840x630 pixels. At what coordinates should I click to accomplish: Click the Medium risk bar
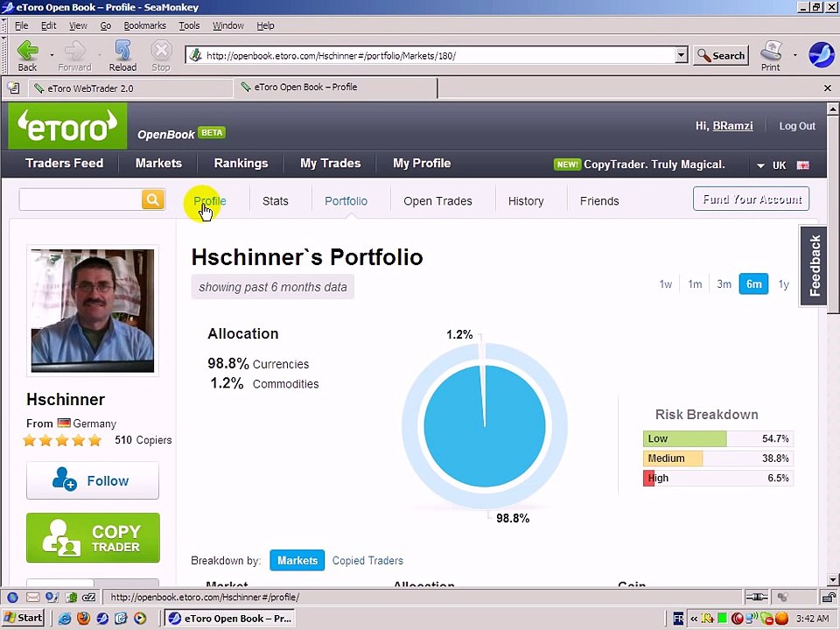(717, 458)
